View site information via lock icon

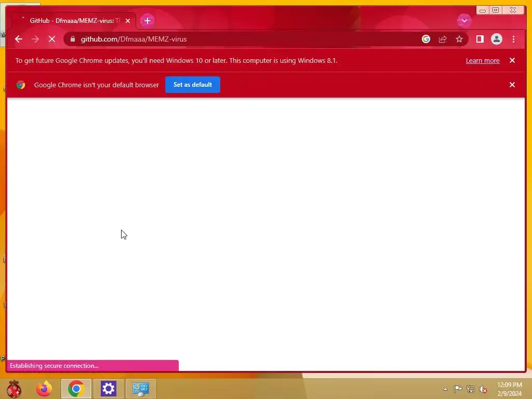point(72,39)
